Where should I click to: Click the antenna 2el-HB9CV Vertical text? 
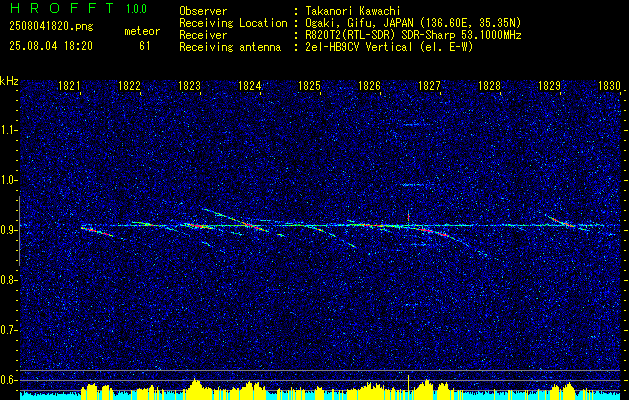point(389,47)
